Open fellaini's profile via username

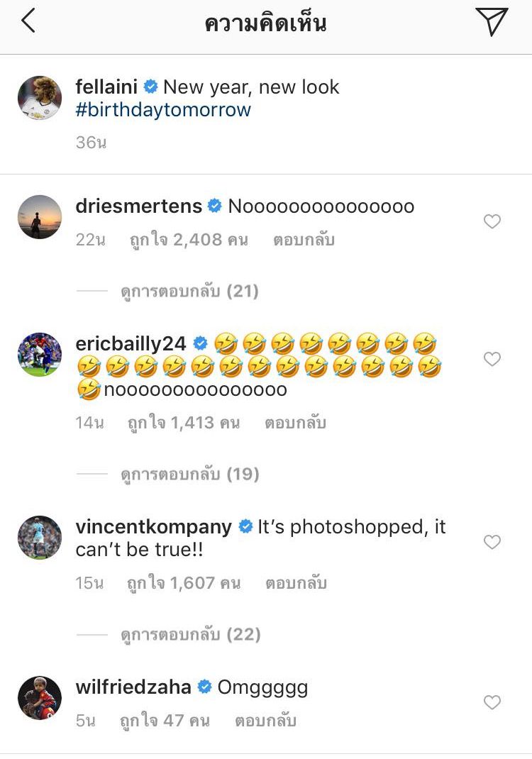point(108,87)
